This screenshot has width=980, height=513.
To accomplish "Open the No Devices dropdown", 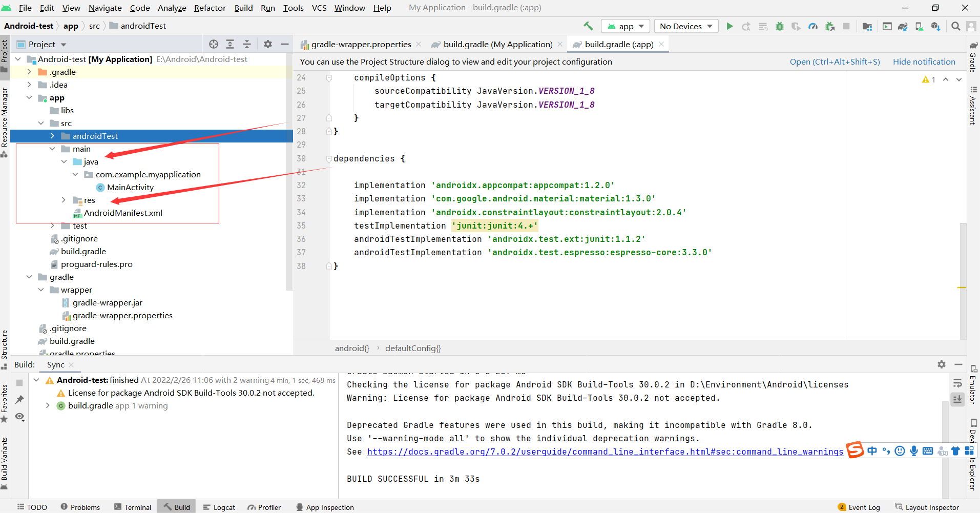I will pos(686,26).
